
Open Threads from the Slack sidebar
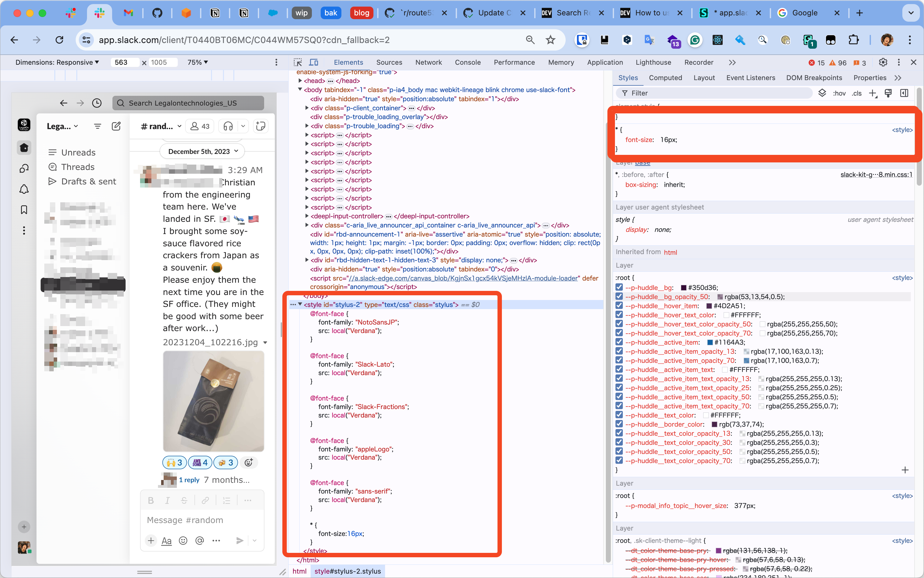(x=78, y=167)
